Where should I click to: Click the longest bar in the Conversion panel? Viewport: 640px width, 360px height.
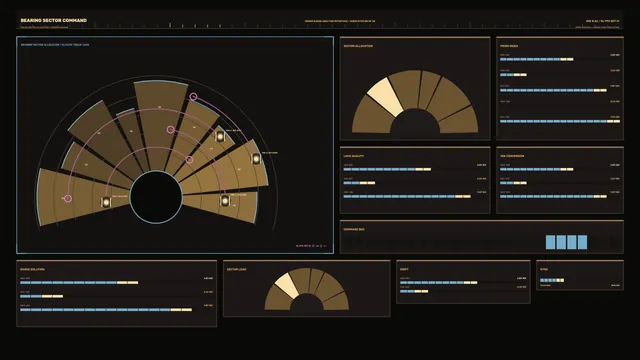coord(553,196)
